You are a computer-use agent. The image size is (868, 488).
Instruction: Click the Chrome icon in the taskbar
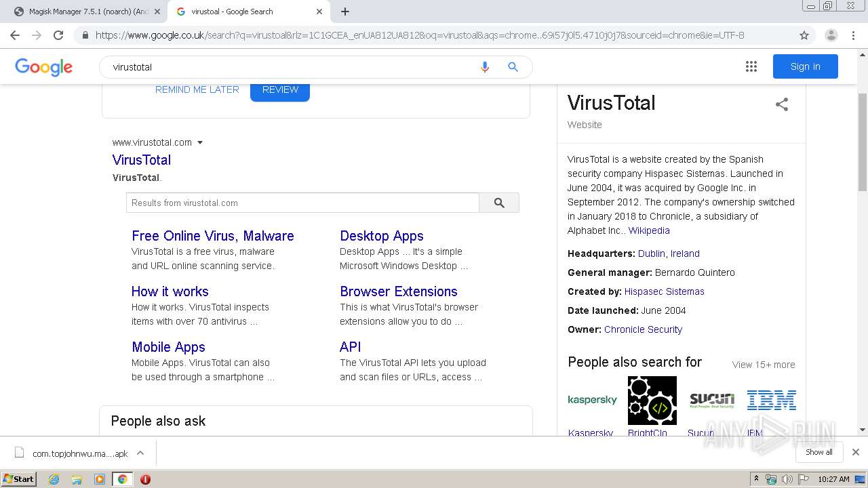tap(122, 479)
